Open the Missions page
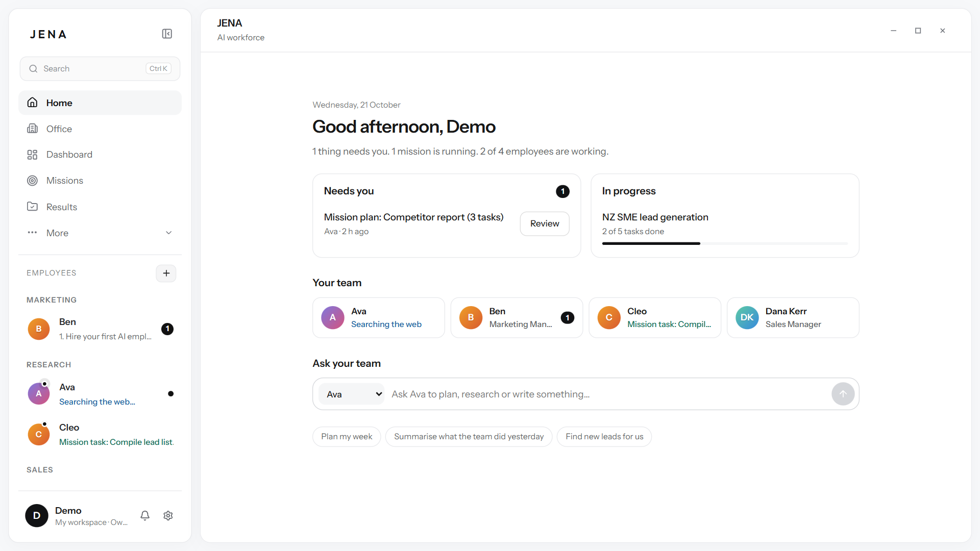Image resolution: width=980 pixels, height=551 pixels. point(100,181)
